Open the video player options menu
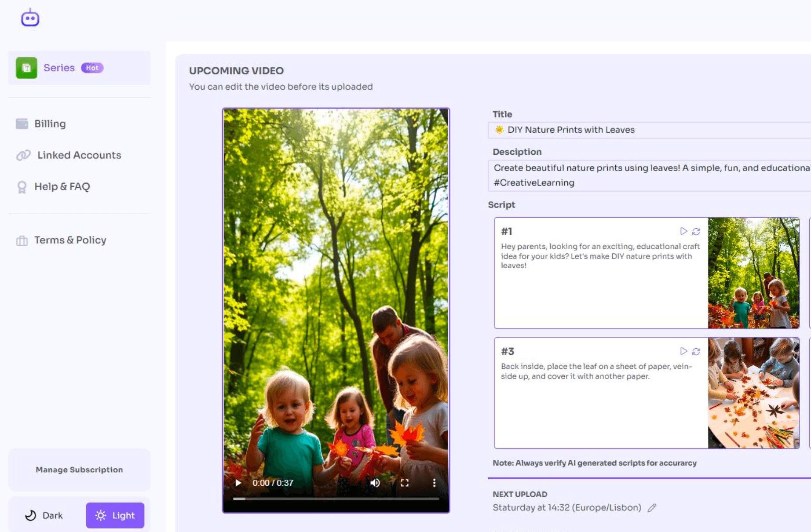 point(435,482)
